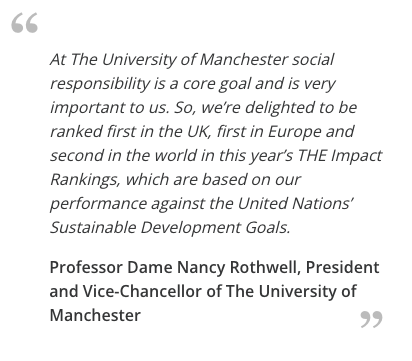The image size is (412, 361).
Task: Click the closing quotation mark icon
Action: (x=371, y=319)
